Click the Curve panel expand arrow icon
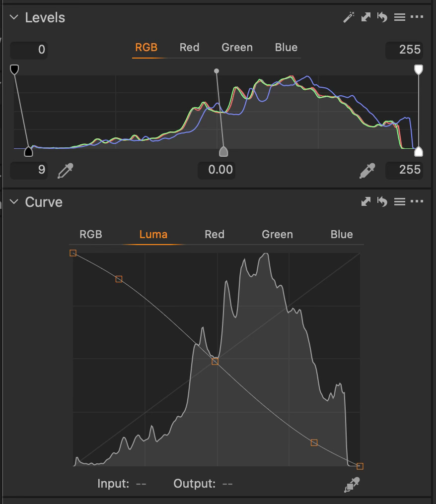Screen dimensions: 436x504 coord(366,201)
